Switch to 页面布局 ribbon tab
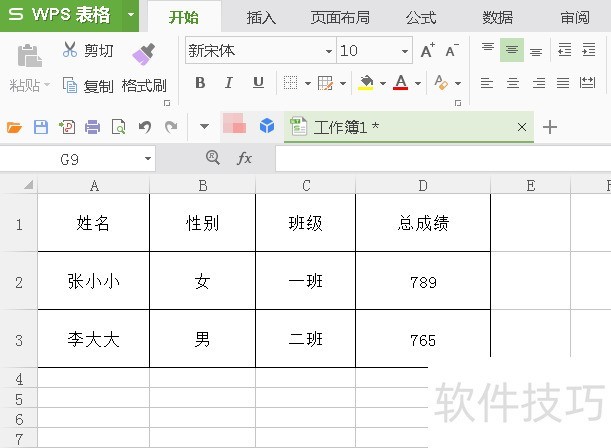The width and height of the screenshot is (611, 448). [340, 18]
